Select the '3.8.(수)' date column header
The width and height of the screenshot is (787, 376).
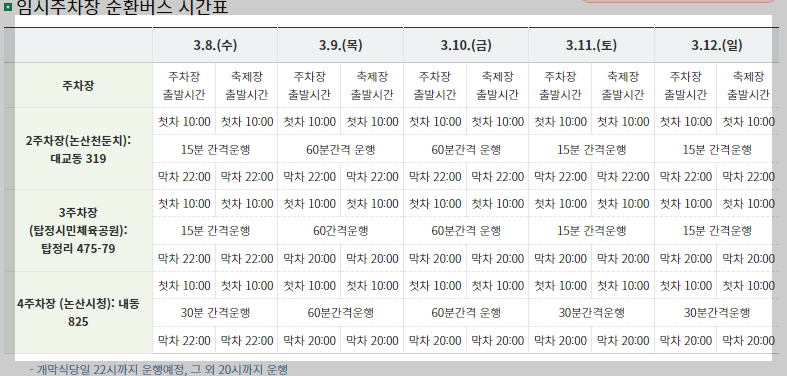[215, 46]
